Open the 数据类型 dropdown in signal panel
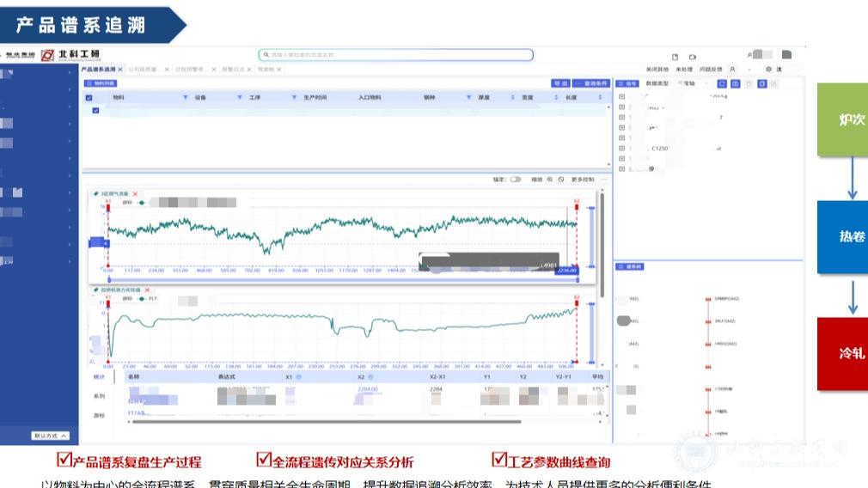The height and width of the screenshot is (488, 868). point(693,83)
